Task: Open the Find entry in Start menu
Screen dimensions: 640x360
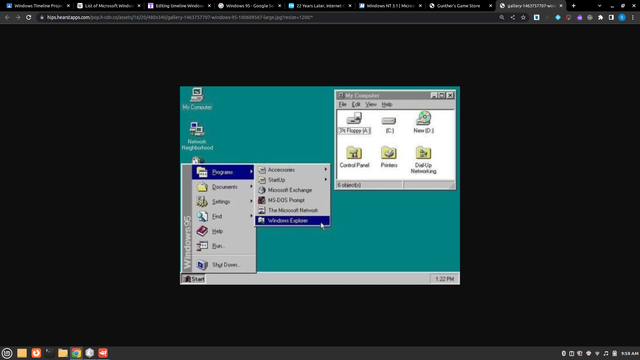Action: point(224,216)
